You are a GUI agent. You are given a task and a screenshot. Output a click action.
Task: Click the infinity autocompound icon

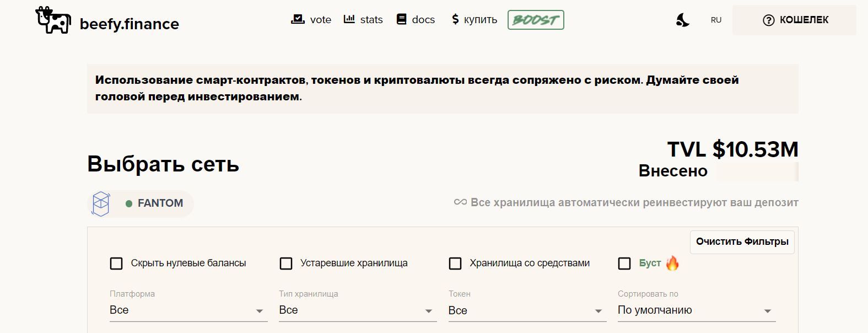tap(460, 202)
